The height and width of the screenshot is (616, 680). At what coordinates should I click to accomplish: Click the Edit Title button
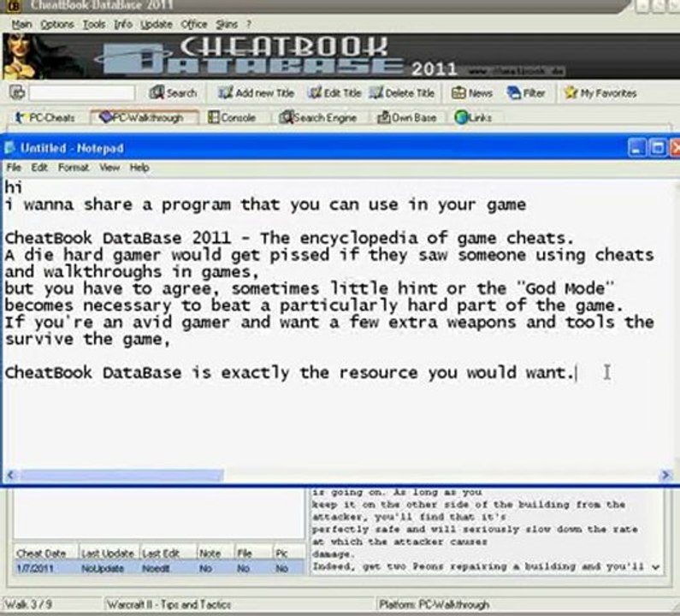334,92
